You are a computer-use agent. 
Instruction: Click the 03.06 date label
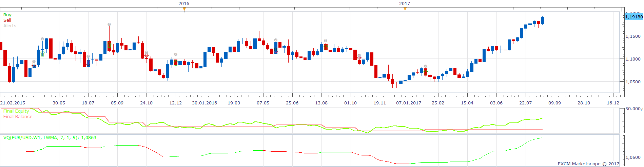pos(496,103)
